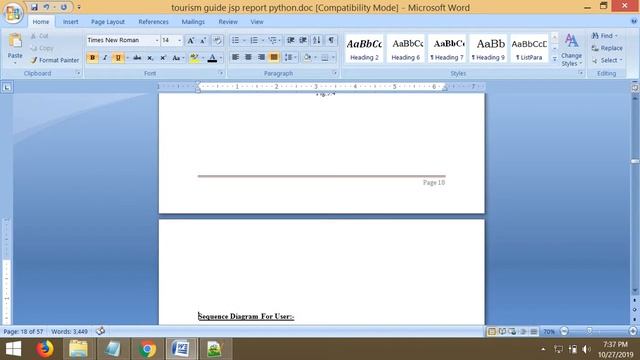Apply numbered list

pos(254,40)
